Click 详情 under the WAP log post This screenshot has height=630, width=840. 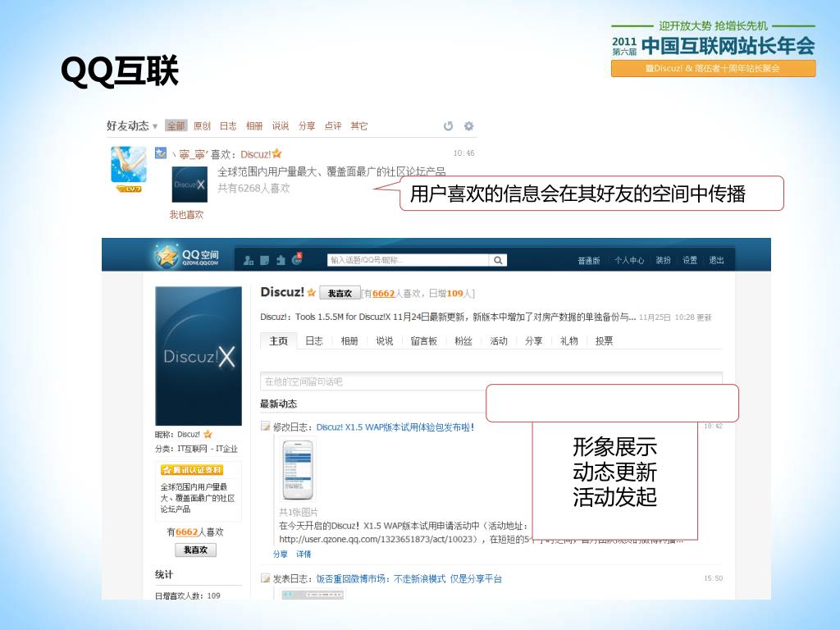tap(304, 554)
